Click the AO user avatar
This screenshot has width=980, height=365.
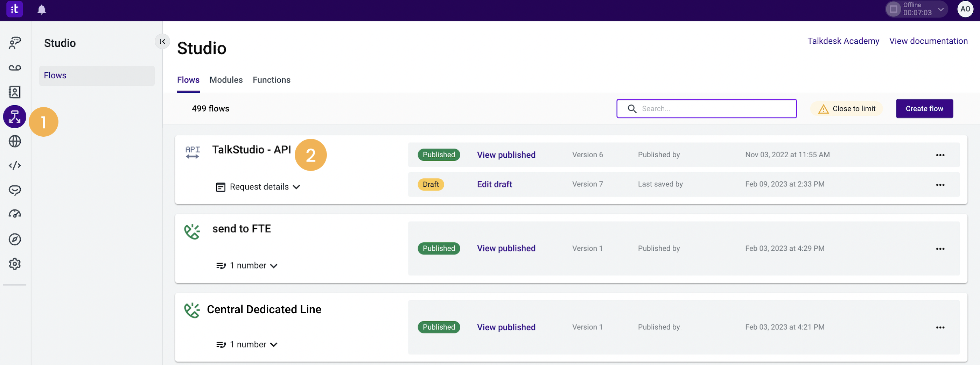[965, 9]
